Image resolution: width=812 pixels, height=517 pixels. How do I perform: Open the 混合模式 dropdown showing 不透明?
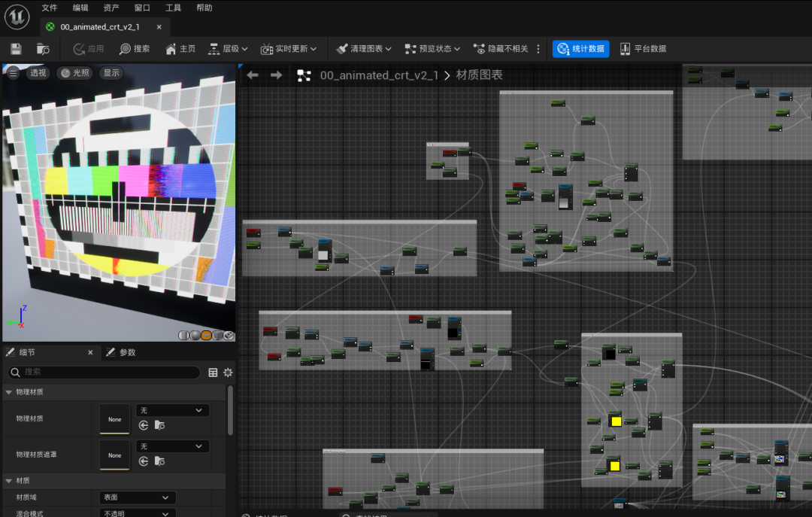(x=138, y=512)
